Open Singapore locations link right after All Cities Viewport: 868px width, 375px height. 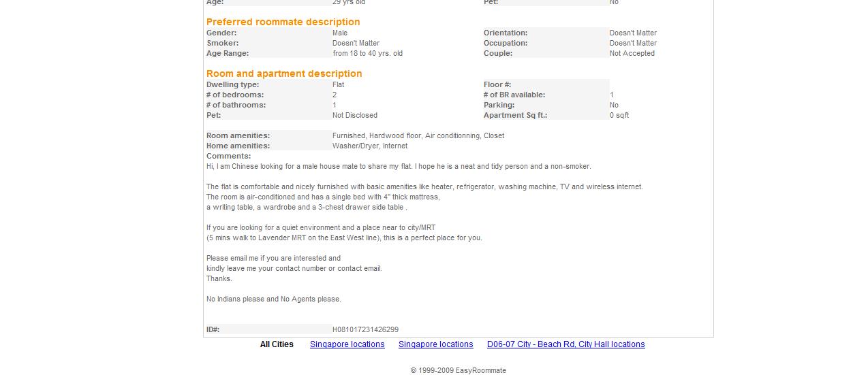coord(347,344)
